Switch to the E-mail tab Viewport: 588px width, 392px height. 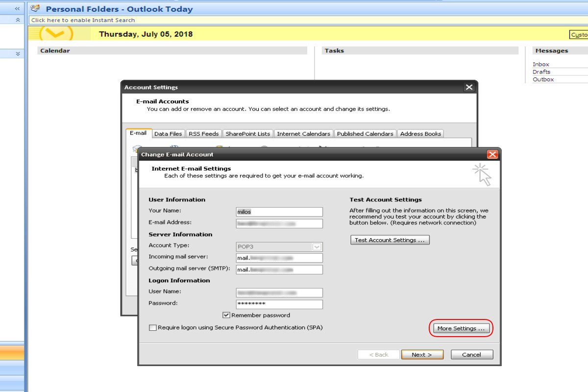click(x=138, y=133)
